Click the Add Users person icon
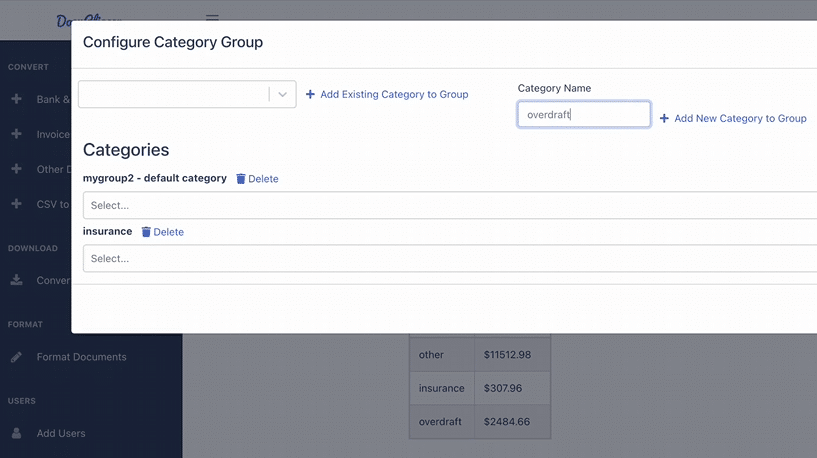Screen dimensions: 817x458 pos(16,433)
